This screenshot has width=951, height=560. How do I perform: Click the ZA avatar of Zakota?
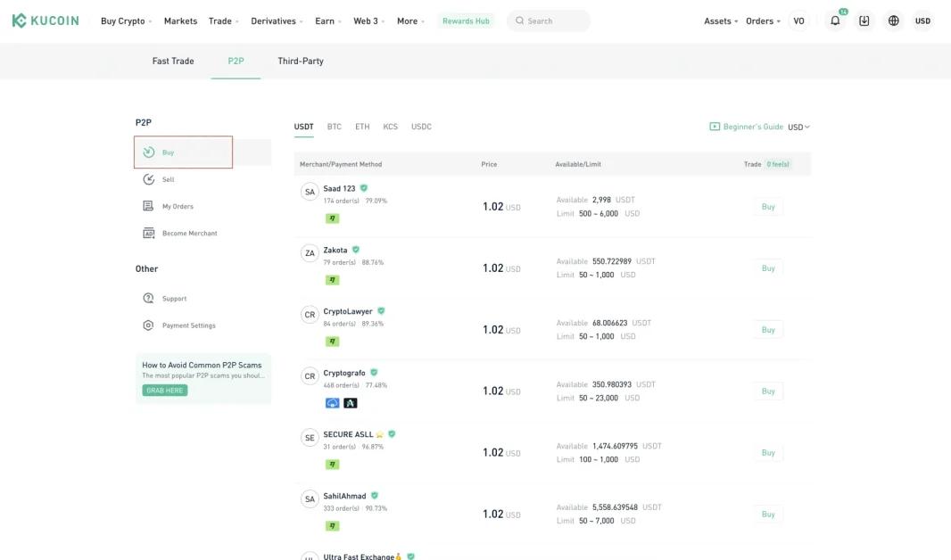coord(310,253)
